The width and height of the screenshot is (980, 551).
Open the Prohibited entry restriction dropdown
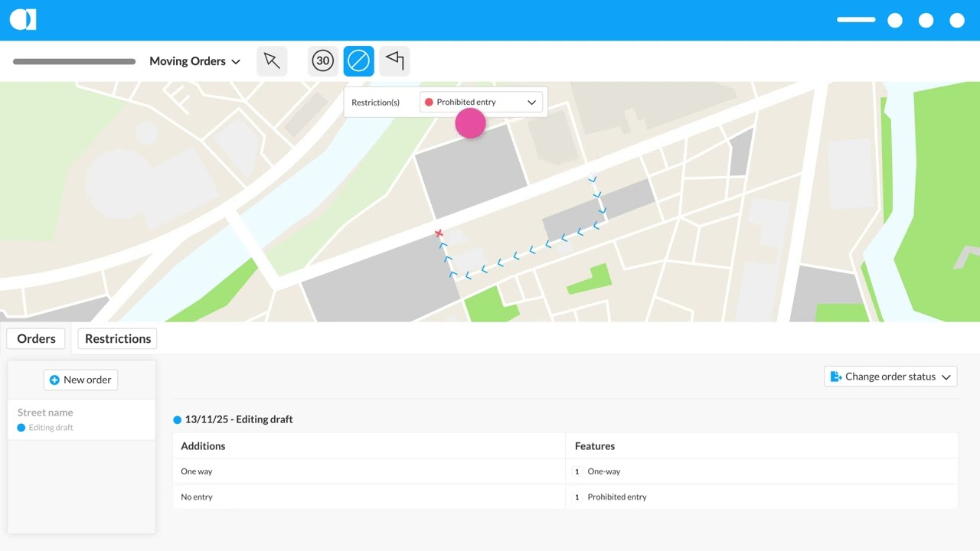coord(481,102)
